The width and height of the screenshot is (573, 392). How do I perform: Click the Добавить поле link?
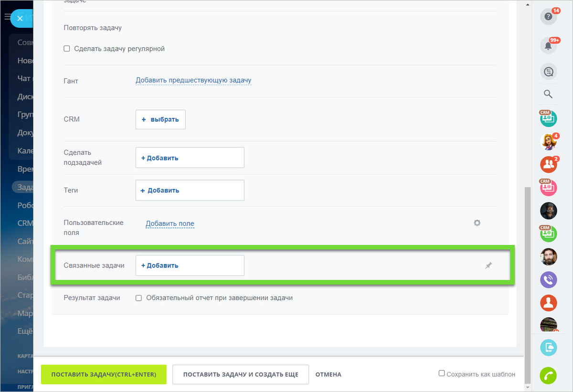[170, 223]
